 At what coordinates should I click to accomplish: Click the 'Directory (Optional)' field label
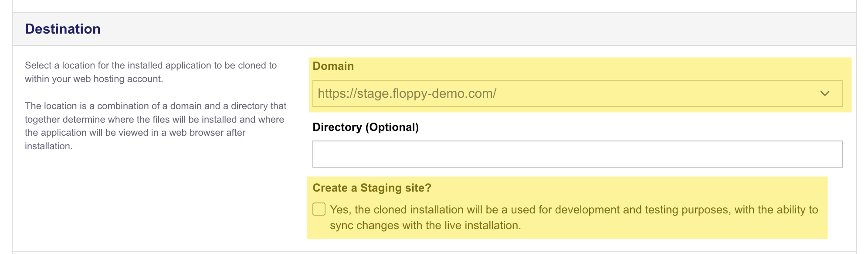(x=365, y=127)
